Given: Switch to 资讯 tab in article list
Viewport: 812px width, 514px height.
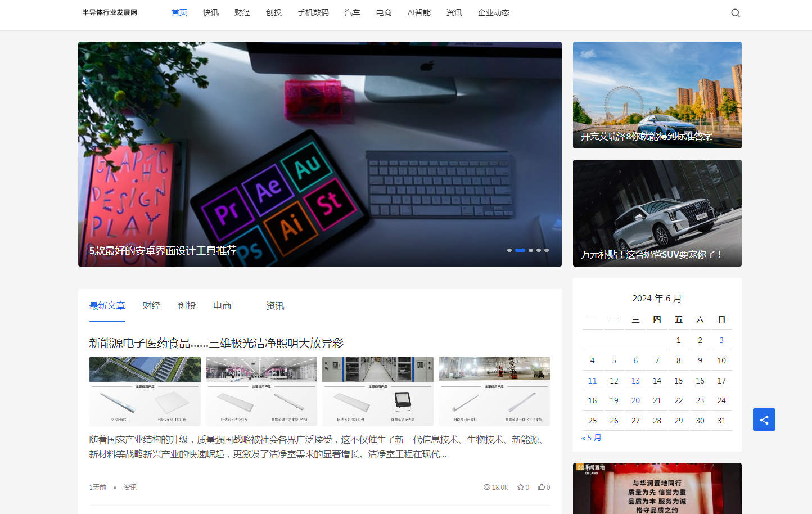Looking at the screenshot, I should click(275, 305).
